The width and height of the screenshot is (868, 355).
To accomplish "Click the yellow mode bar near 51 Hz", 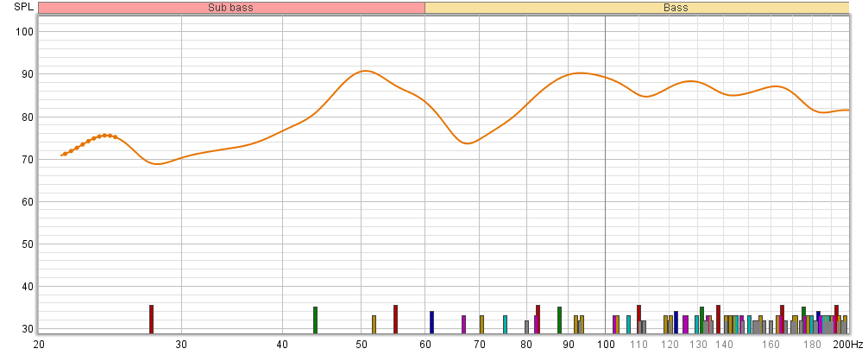I will pos(374,324).
